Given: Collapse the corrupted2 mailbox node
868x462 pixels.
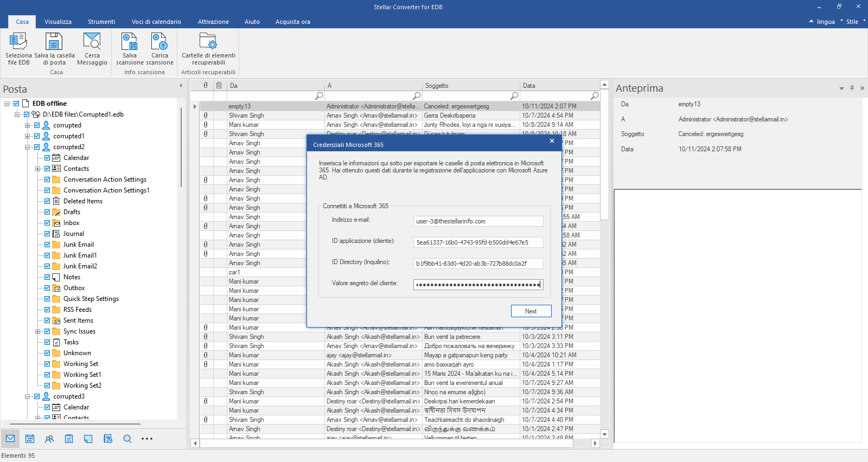Looking at the screenshot, I should pos(27,146).
